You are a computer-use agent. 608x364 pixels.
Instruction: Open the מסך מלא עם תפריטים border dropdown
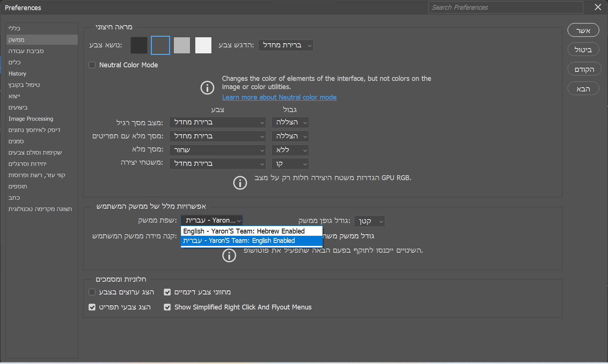[290, 136]
